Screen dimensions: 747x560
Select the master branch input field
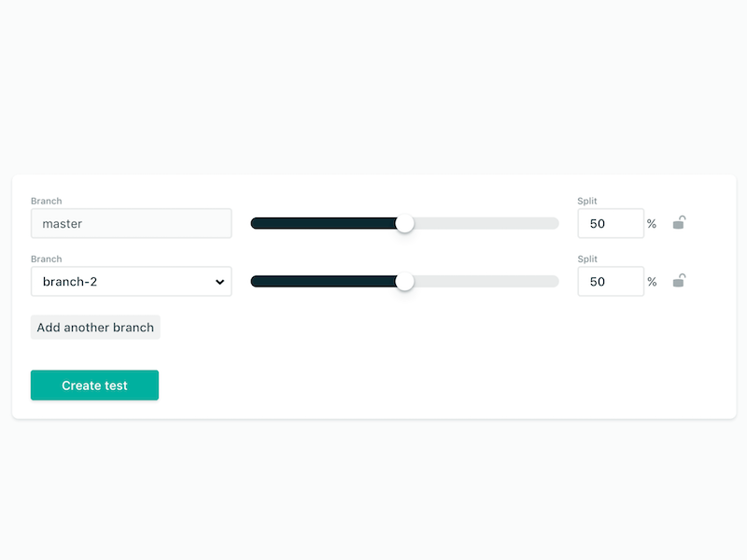[x=131, y=223]
